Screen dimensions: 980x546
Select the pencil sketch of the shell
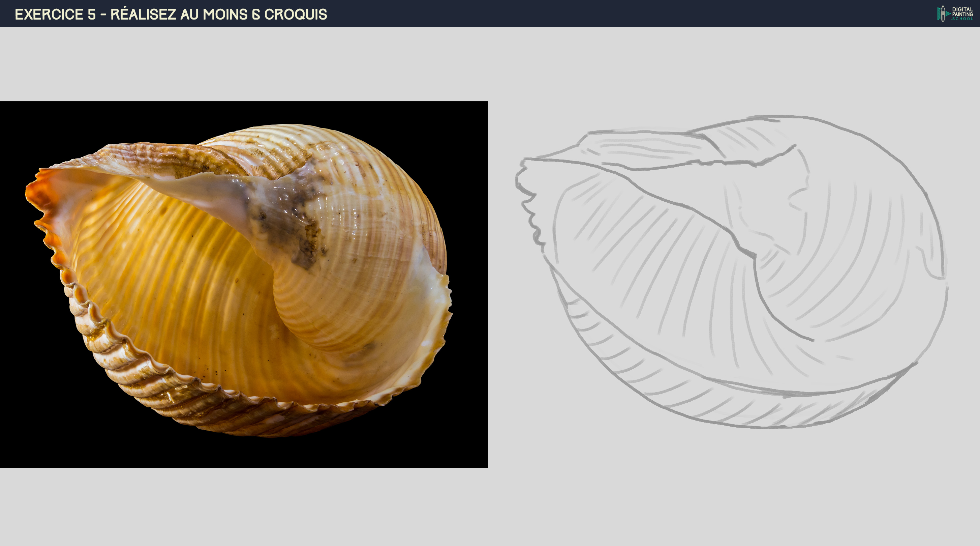point(730,272)
